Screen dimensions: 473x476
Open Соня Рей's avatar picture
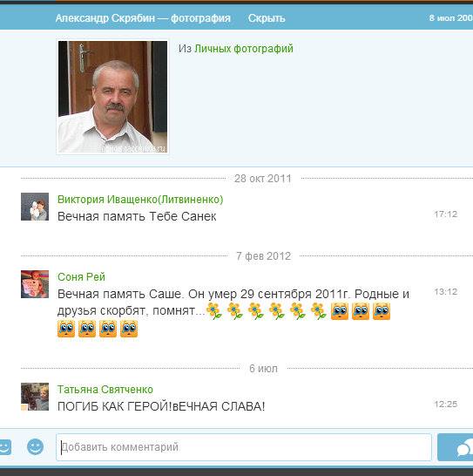35,284
